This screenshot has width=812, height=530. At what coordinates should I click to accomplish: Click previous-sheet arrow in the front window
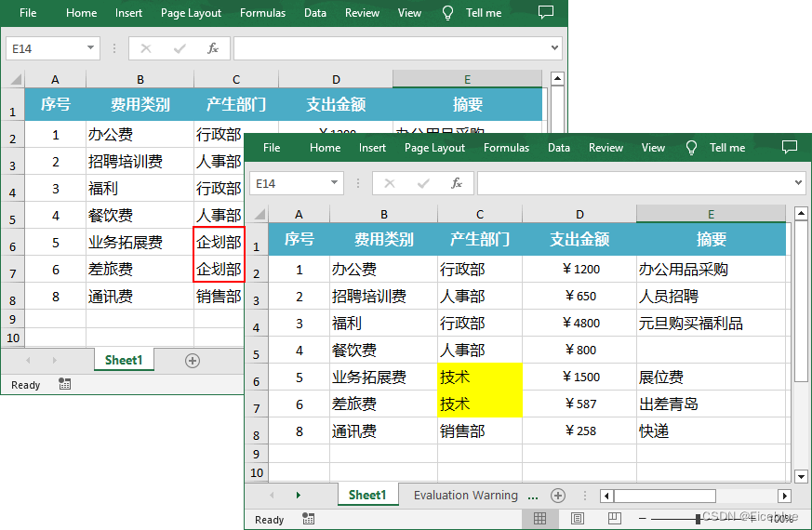[x=272, y=496]
